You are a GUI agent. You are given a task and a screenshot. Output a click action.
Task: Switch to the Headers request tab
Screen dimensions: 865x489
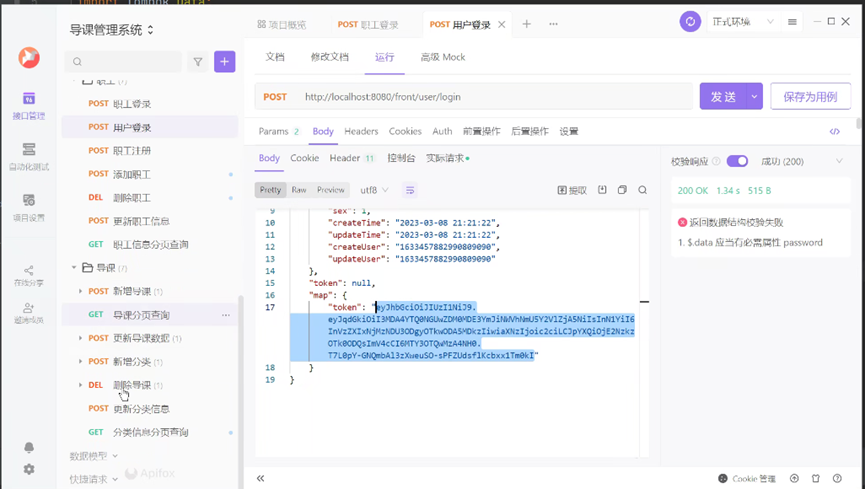tap(361, 131)
